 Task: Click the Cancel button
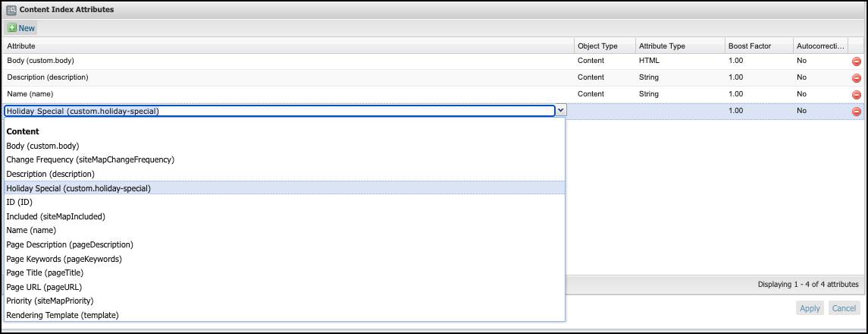coord(844,308)
